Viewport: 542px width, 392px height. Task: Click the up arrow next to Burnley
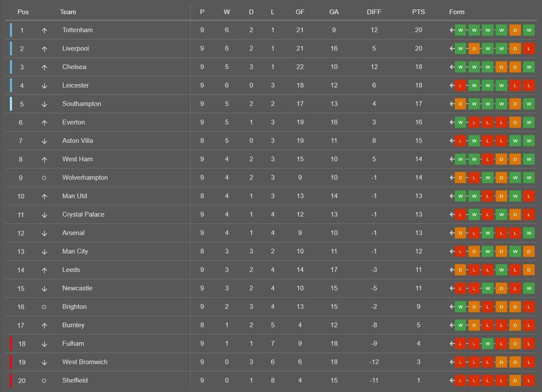(x=44, y=325)
